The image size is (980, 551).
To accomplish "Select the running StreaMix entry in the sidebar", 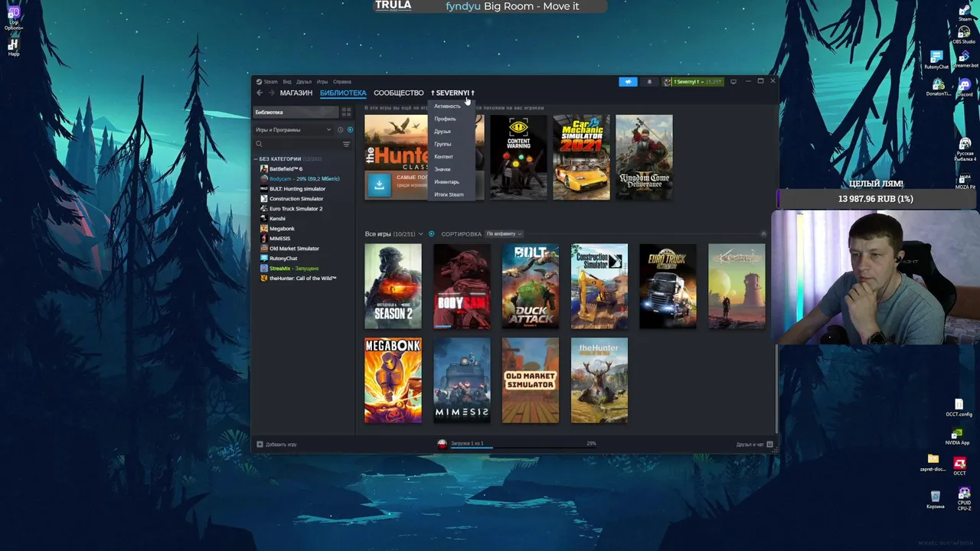I will 294,268.
